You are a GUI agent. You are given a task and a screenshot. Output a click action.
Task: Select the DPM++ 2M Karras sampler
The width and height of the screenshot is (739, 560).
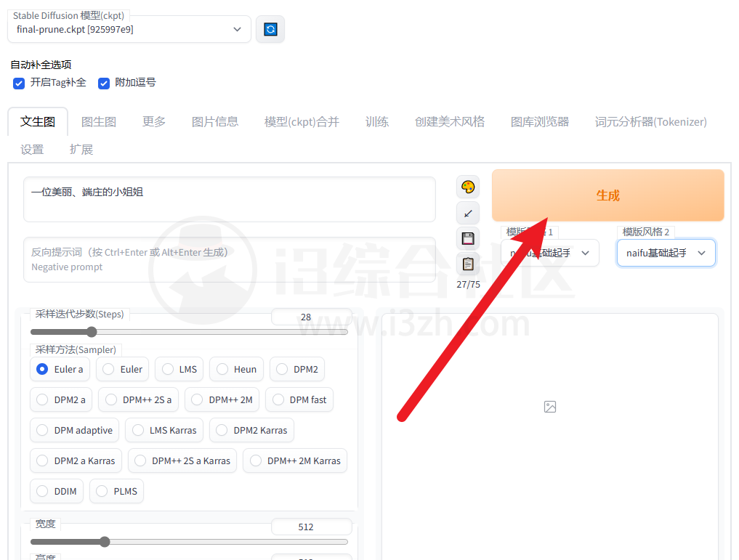(295, 460)
